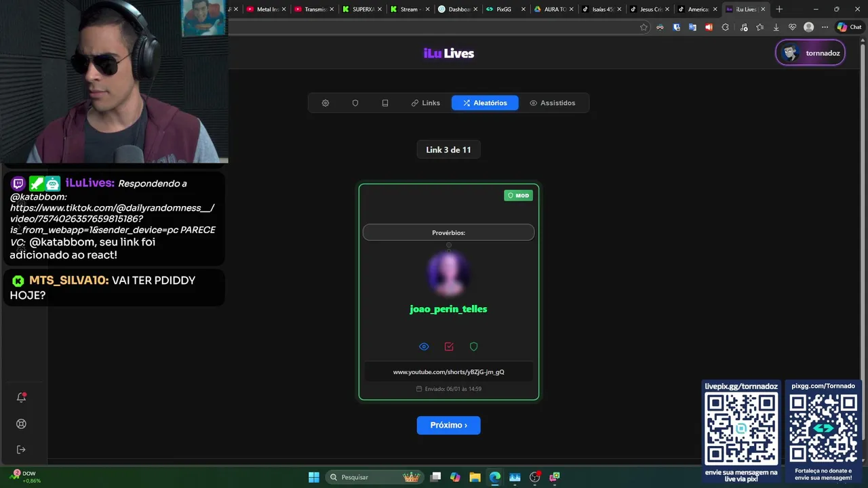Viewport: 868px width, 488px height.
Task: Click the MOD badge on the card
Action: tap(519, 195)
